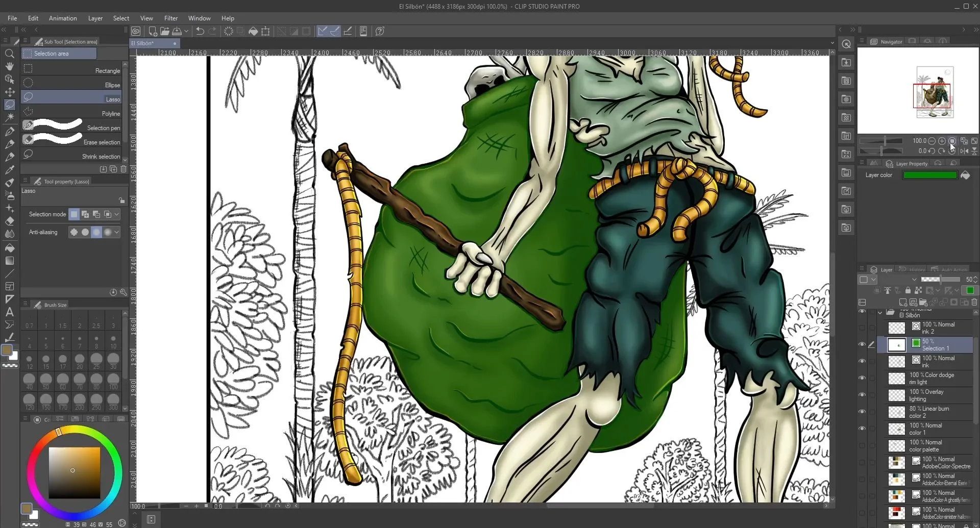Show the color palette layer
The height and width of the screenshot is (528, 980).
pyautogui.click(x=862, y=445)
